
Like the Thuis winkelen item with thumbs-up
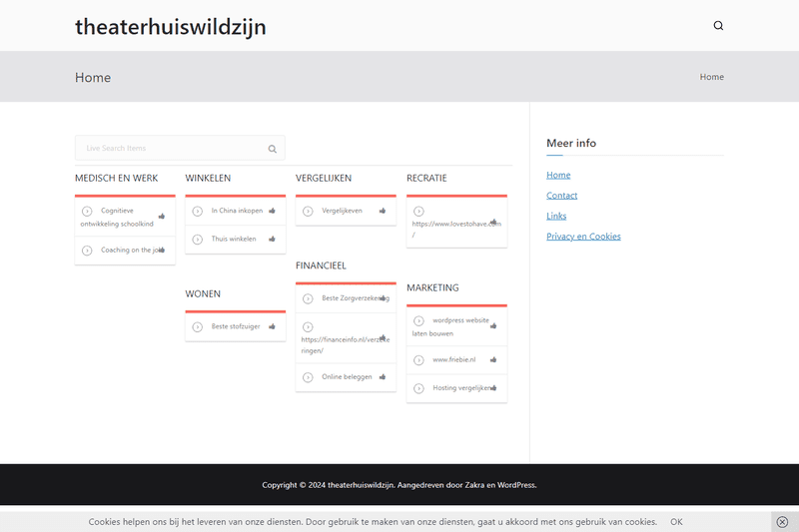click(272, 239)
